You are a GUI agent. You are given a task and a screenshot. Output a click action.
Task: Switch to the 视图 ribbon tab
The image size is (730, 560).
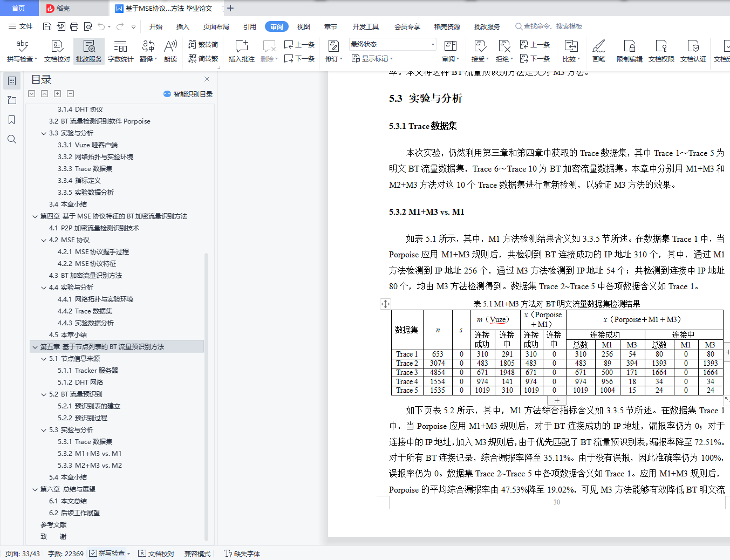304,26
